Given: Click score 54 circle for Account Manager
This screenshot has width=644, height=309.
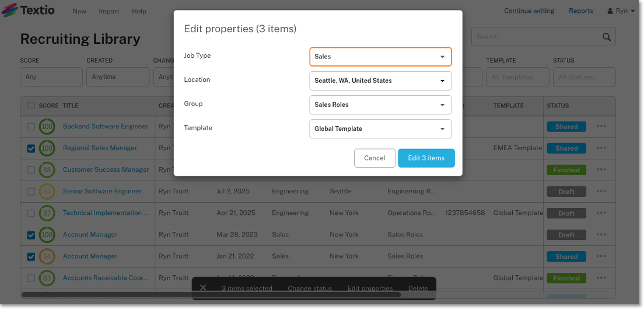Looking at the screenshot, I should pyautogui.click(x=47, y=256).
